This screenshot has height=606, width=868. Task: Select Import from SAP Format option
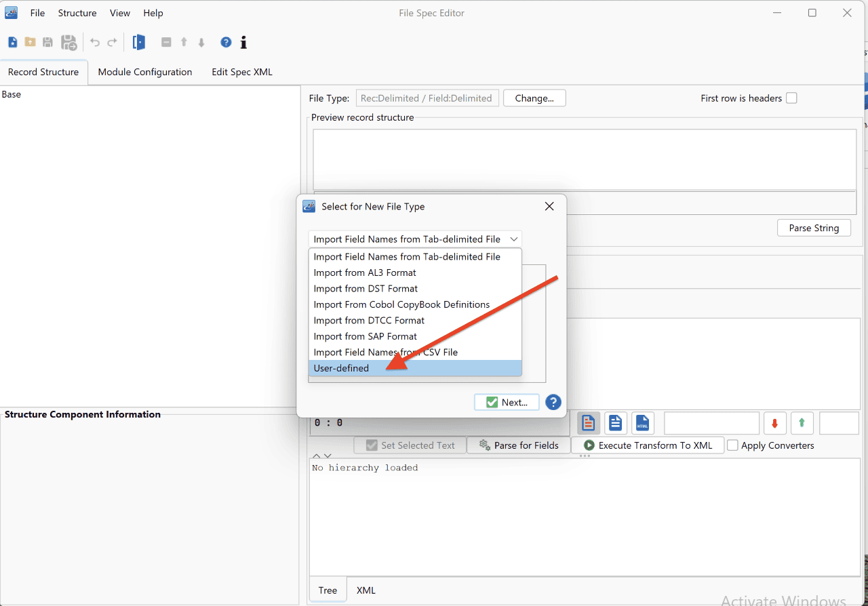click(415, 336)
